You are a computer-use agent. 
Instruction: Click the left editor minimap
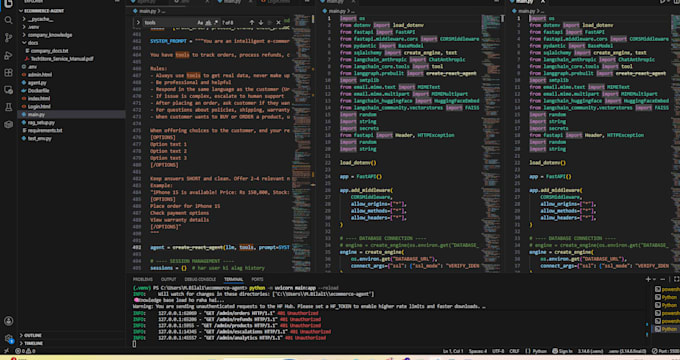coord(301,143)
